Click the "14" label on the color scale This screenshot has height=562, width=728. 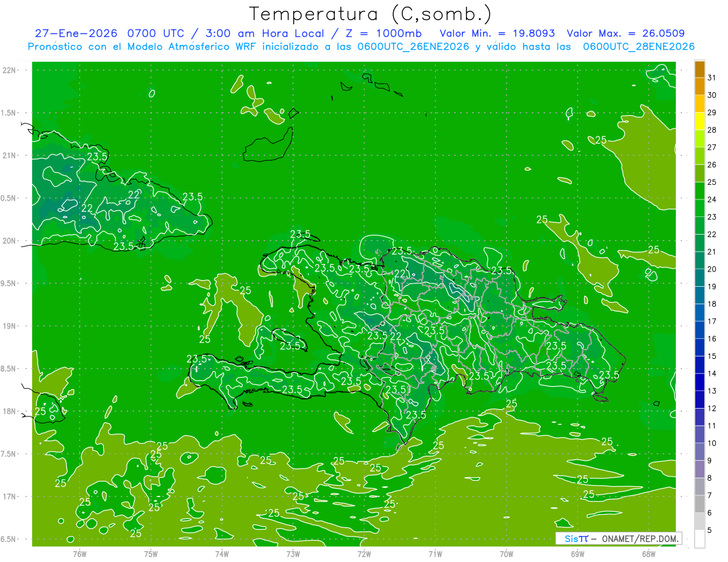click(x=712, y=373)
